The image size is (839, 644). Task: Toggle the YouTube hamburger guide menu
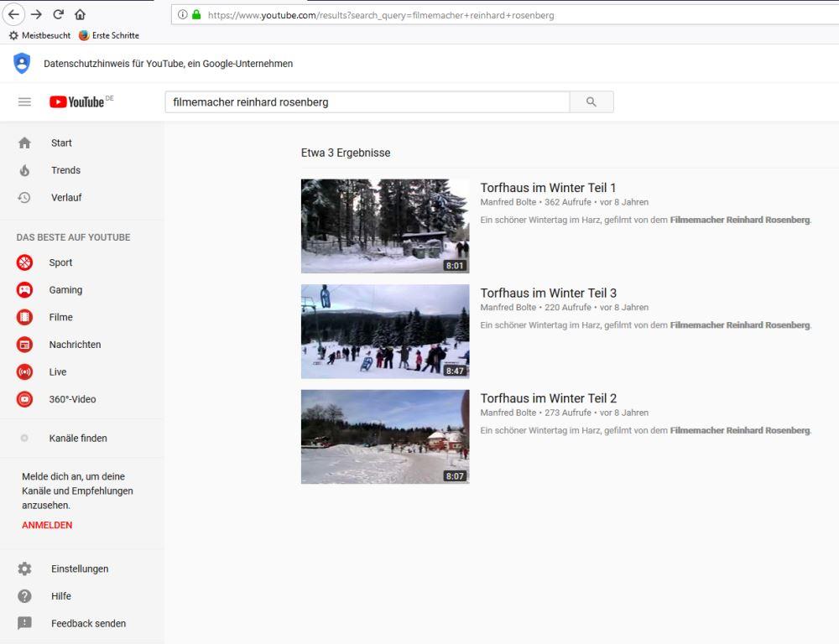[24, 101]
